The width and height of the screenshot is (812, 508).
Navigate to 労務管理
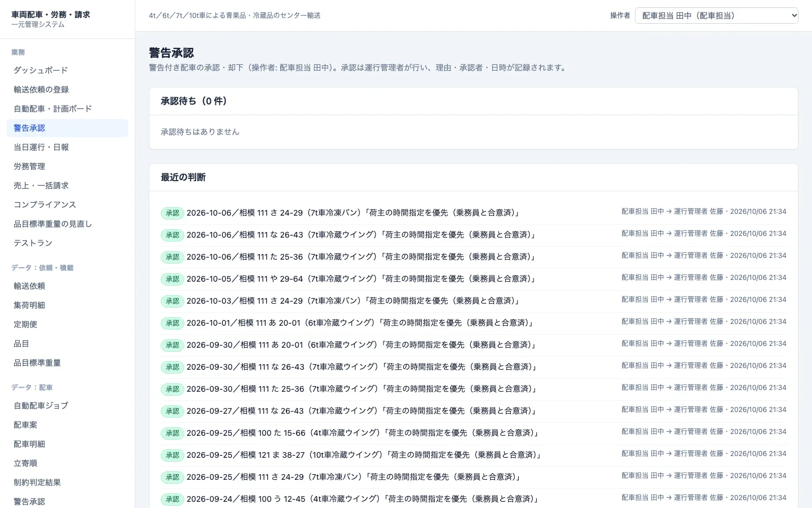point(67,167)
